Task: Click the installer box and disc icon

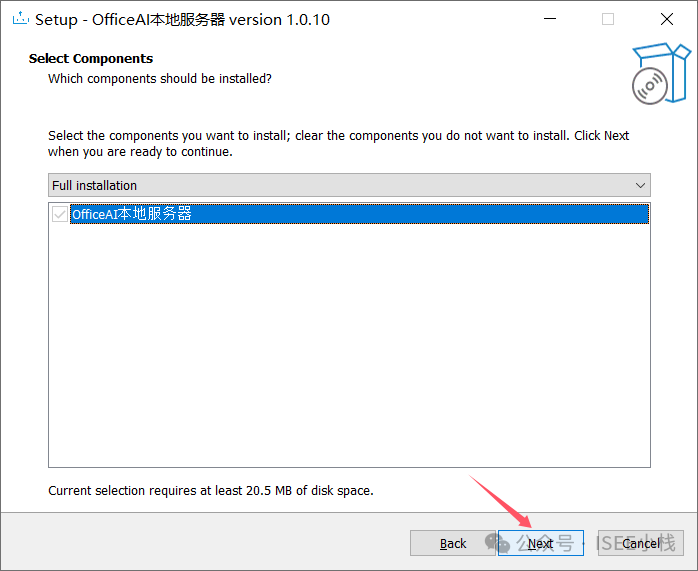Action: coord(661,74)
